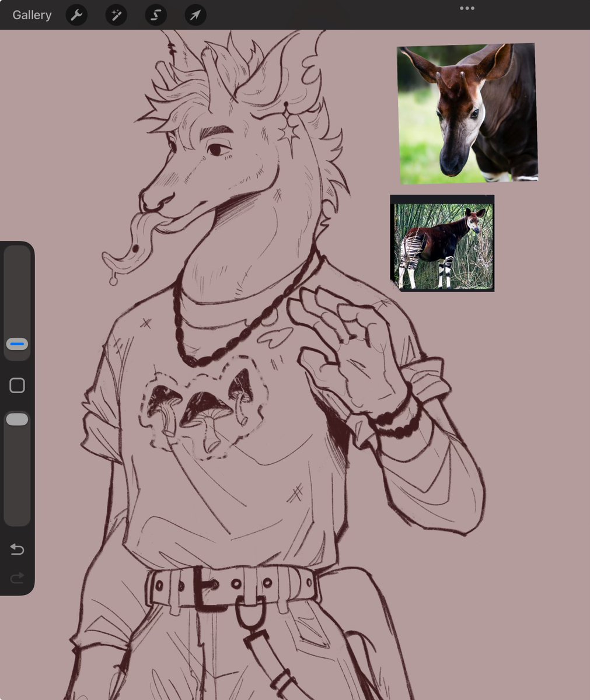Tap the top of the brush-size slider track

pos(17,257)
